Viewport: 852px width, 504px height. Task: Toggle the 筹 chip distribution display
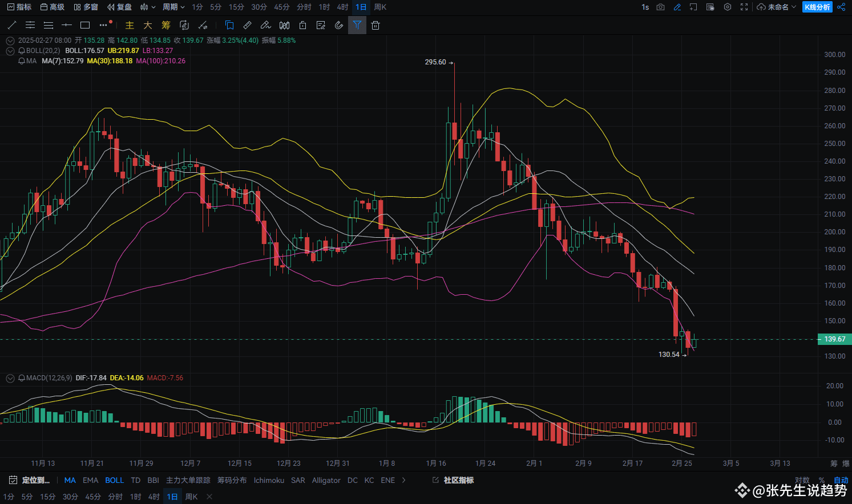pos(165,25)
